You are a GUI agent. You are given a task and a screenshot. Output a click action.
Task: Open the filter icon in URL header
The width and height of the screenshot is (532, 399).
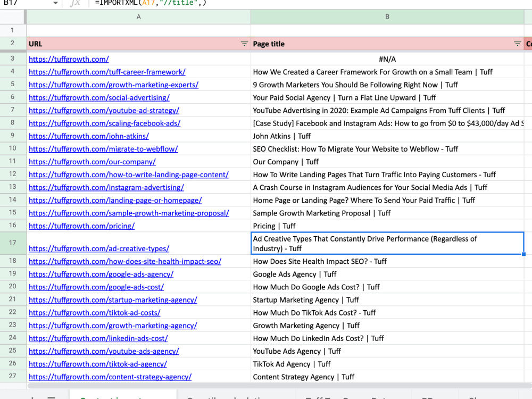tap(244, 44)
